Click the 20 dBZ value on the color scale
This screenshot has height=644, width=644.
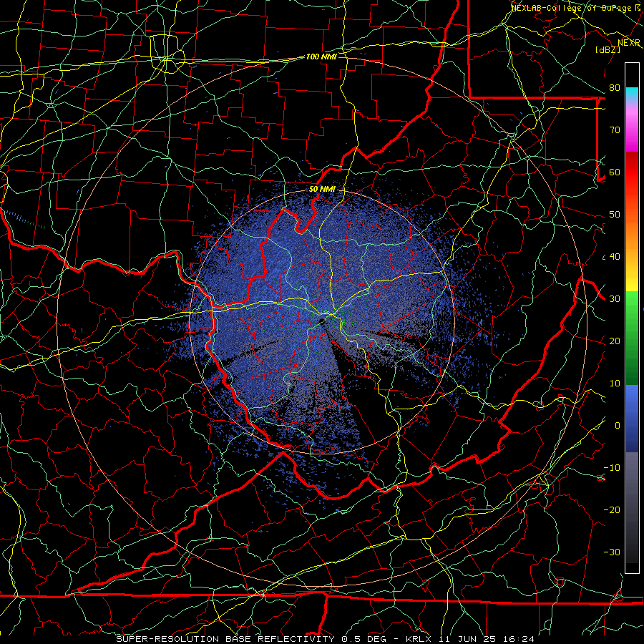(x=615, y=341)
